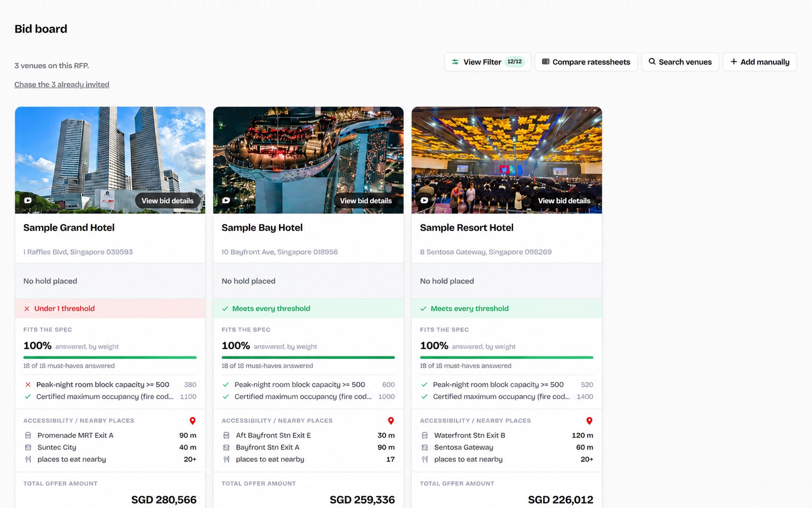Click the green check beside Bay Hotel certified occupancy
Viewport: 812px width, 508px height.
click(x=226, y=397)
